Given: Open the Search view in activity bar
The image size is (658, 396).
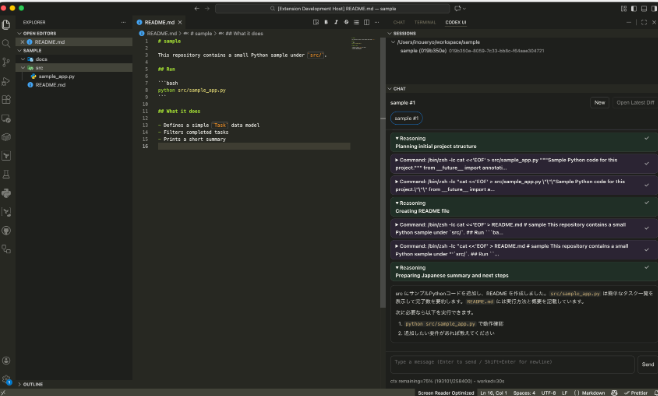Looking at the screenshot, I should (x=6, y=44).
